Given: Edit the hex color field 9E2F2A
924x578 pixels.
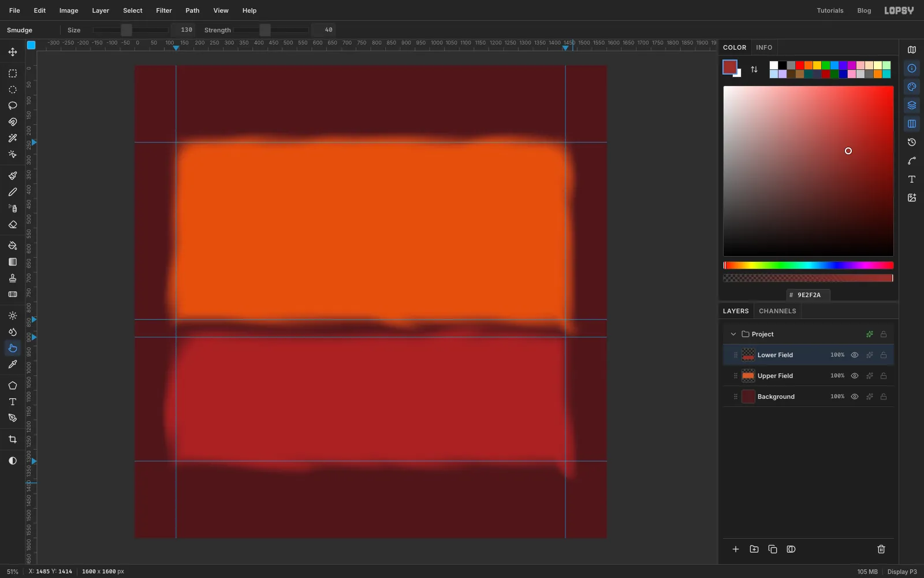Looking at the screenshot, I should pyautogui.click(x=808, y=295).
